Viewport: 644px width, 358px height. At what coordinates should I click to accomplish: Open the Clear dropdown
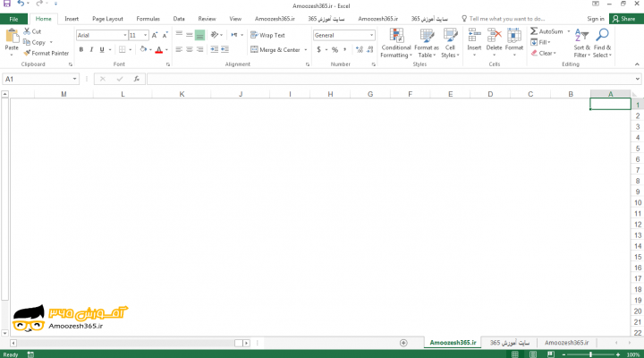(x=544, y=53)
